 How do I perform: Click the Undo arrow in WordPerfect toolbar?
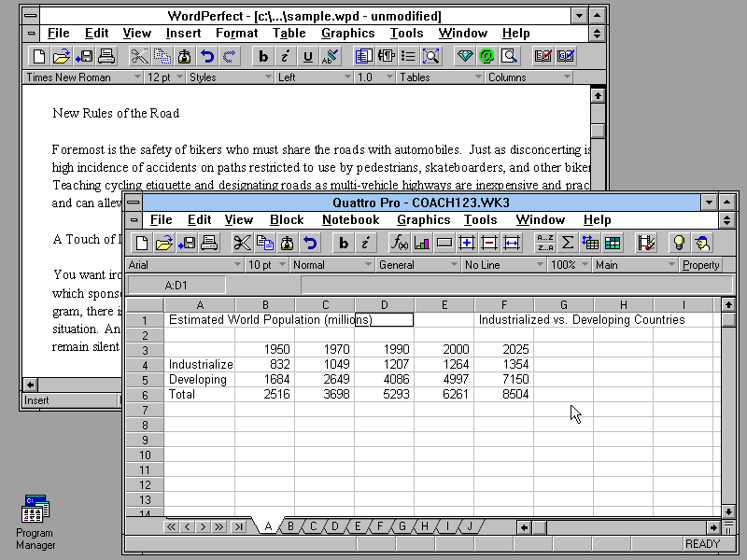tap(206, 57)
